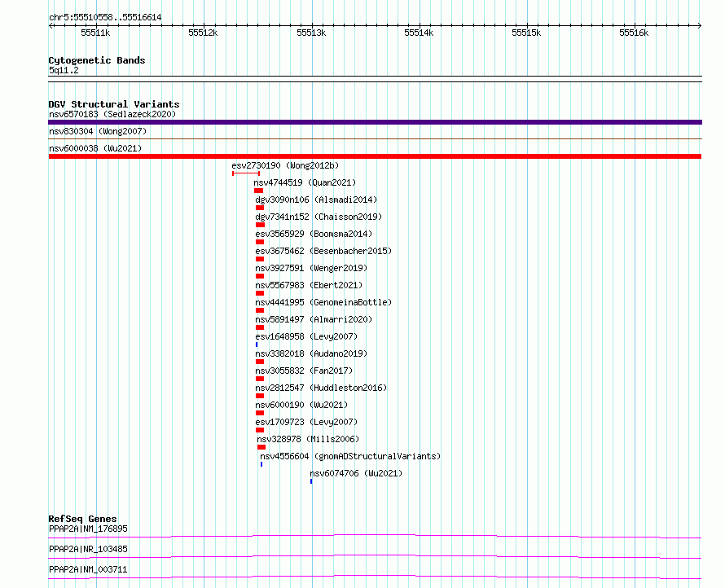The height and width of the screenshot is (588, 725).
Task: Open the nsv4744519 (Quan2021) label
Action: coord(305,182)
